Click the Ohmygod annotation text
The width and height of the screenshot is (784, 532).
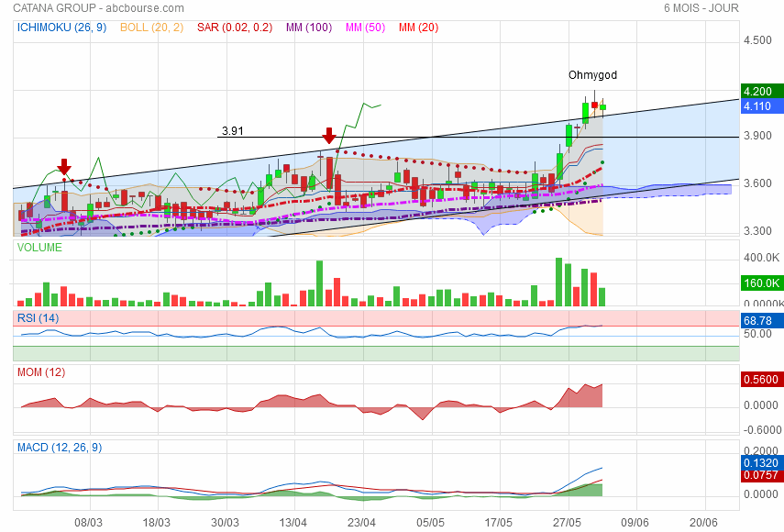(592, 75)
